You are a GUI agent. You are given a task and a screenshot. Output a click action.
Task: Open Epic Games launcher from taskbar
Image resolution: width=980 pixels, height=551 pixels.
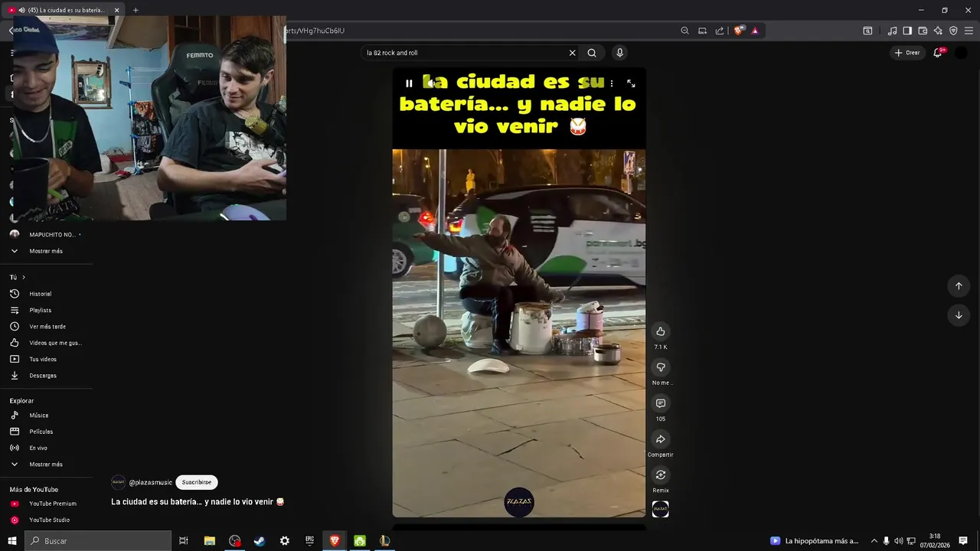point(309,541)
